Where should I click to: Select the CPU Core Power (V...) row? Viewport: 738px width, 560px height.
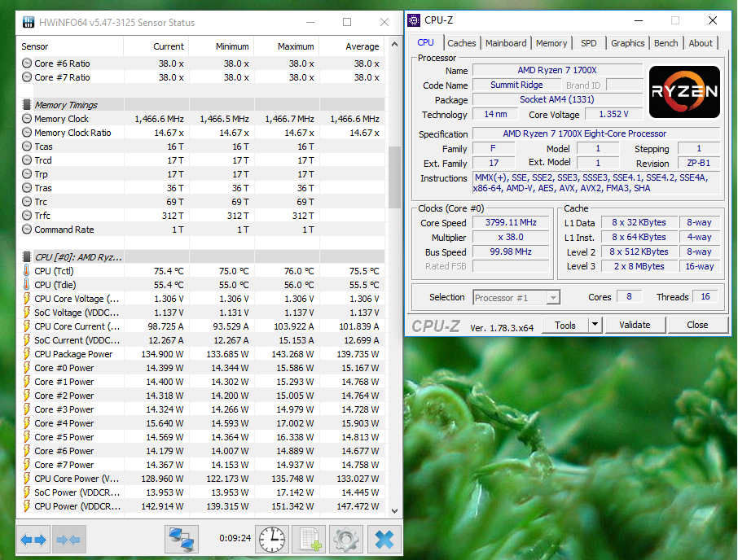201,478
